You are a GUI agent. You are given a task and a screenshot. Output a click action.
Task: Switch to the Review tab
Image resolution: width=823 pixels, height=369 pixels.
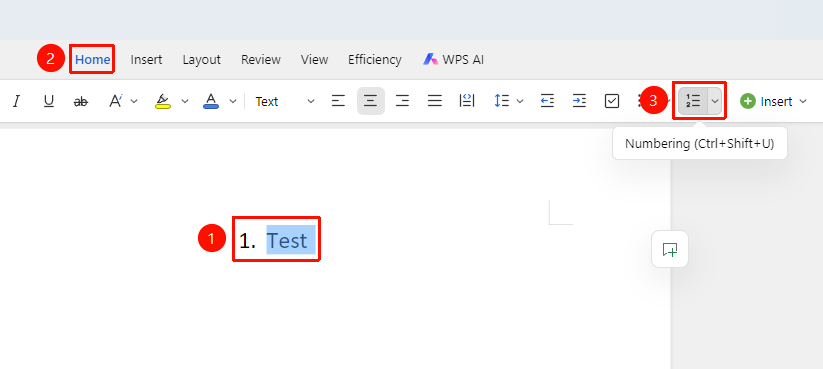(x=261, y=60)
